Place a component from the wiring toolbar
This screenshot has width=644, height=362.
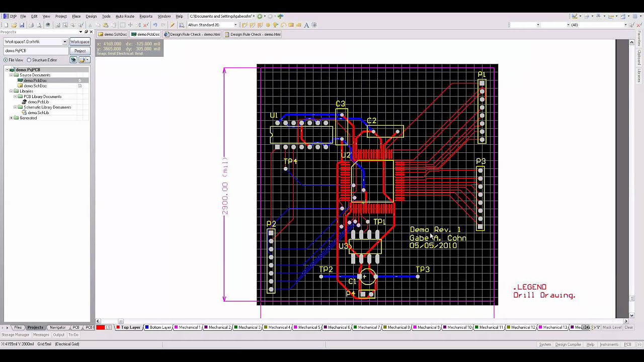point(314,25)
